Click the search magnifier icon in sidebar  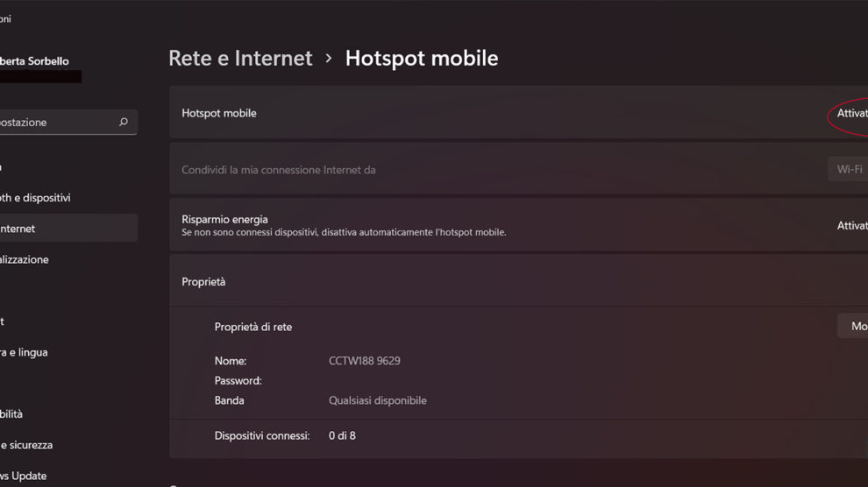124,123
